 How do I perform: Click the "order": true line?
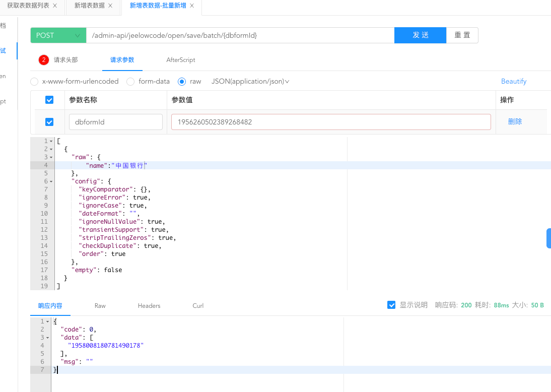(x=102, y=254)
